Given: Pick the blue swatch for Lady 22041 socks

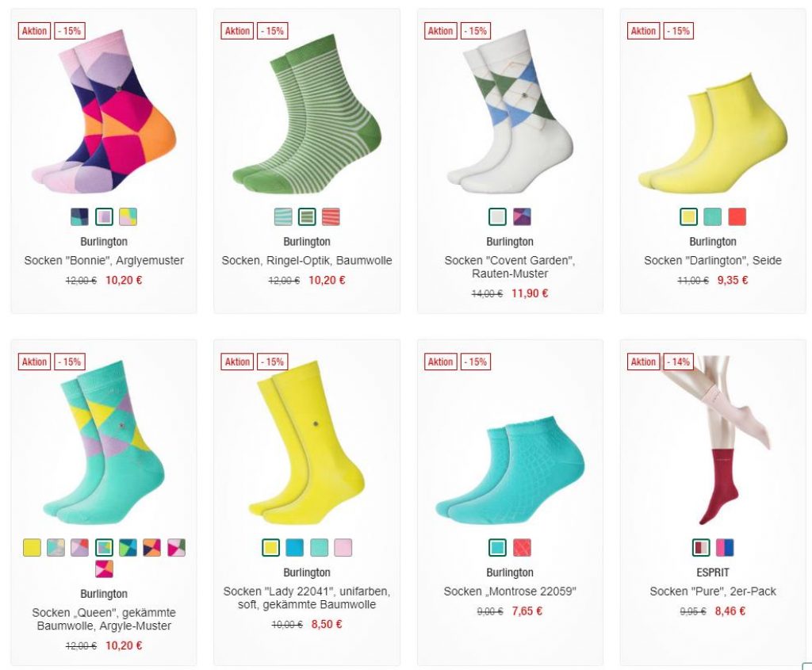Looking at the screenshot, I should (295, 547).
